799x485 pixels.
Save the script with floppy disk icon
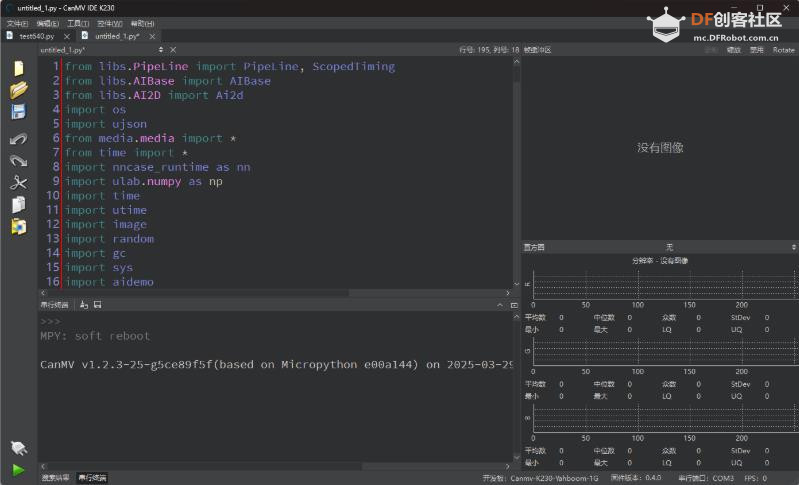(18, 112)
